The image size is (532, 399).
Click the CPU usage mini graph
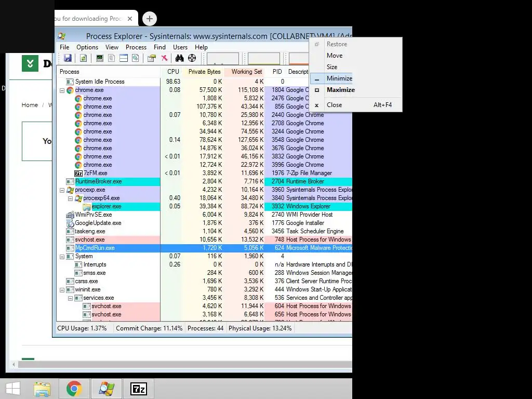coord(222,58)
